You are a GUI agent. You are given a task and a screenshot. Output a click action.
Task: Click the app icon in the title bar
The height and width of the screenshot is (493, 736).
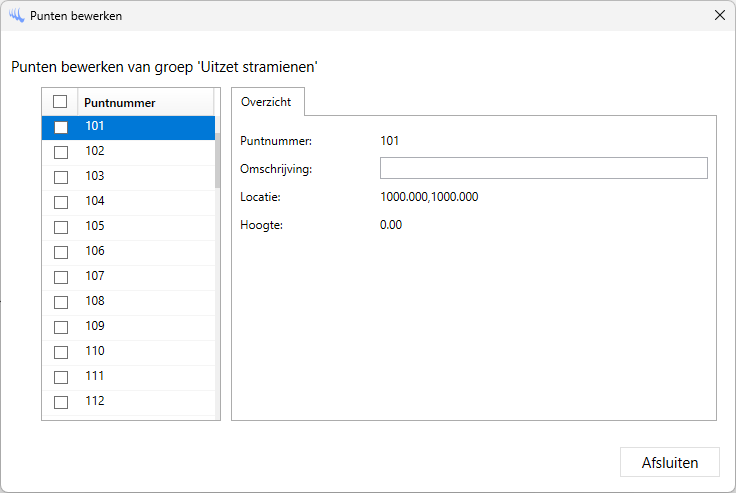click(x=16, y=16)
